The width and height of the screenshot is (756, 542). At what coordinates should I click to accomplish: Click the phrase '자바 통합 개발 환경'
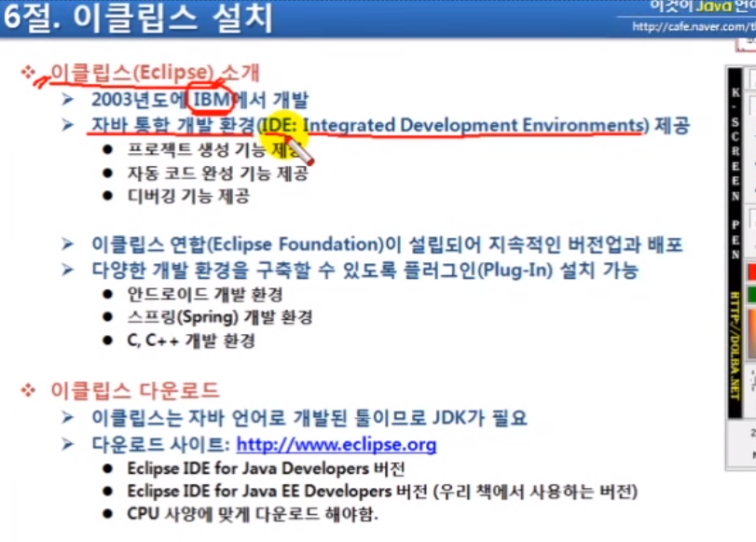pyautogui.click(x=172, y=125)
